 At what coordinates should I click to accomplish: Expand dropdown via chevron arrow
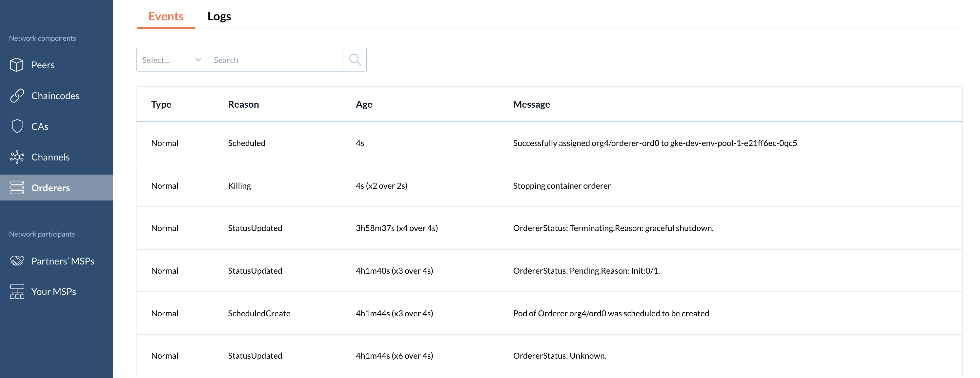coord(198,60)
